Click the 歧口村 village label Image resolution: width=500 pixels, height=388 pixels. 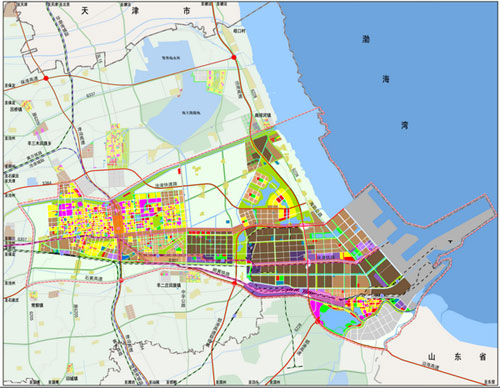pos(239,30)
